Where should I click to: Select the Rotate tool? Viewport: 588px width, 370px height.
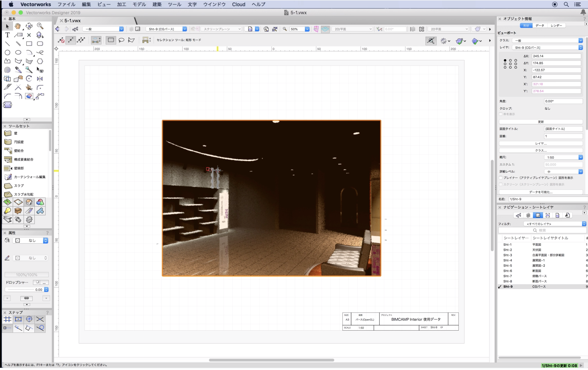(x=29, y=79)
